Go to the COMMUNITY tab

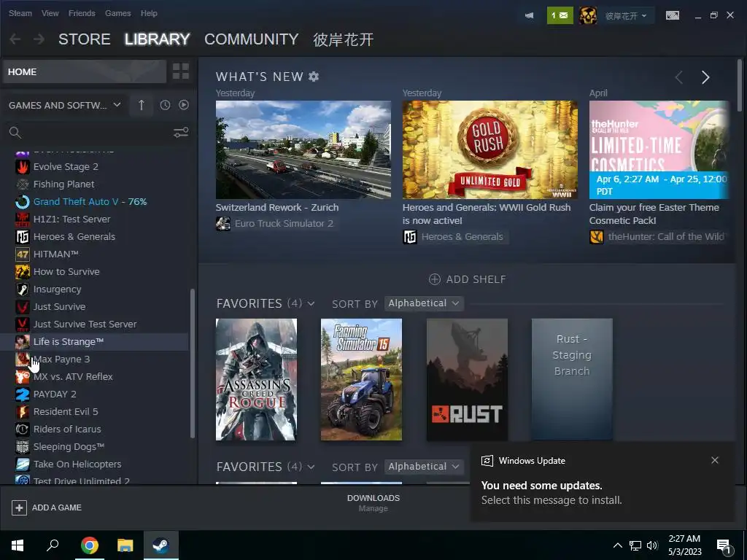click(252, 39)
